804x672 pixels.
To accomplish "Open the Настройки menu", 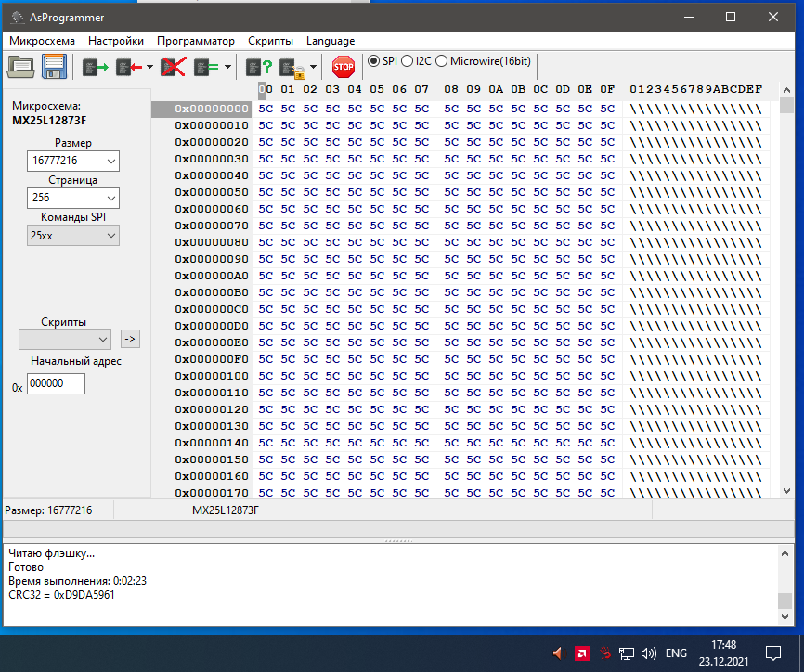I will click(116, 41).
